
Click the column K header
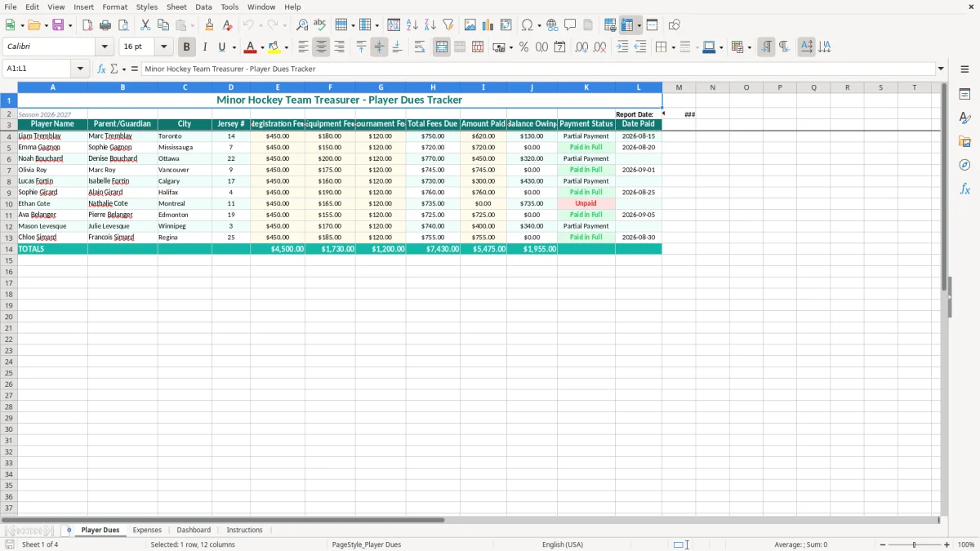pos(586,87)
